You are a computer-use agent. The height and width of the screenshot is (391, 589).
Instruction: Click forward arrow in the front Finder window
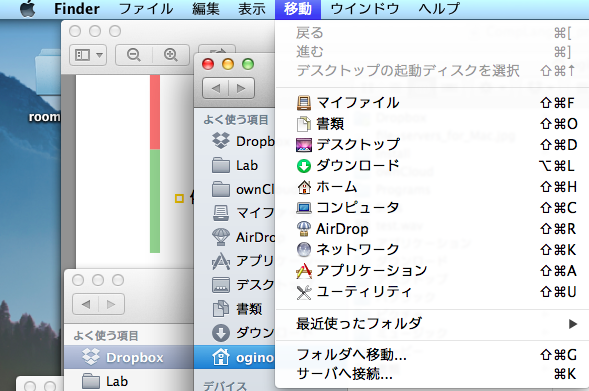coord(241,88)
